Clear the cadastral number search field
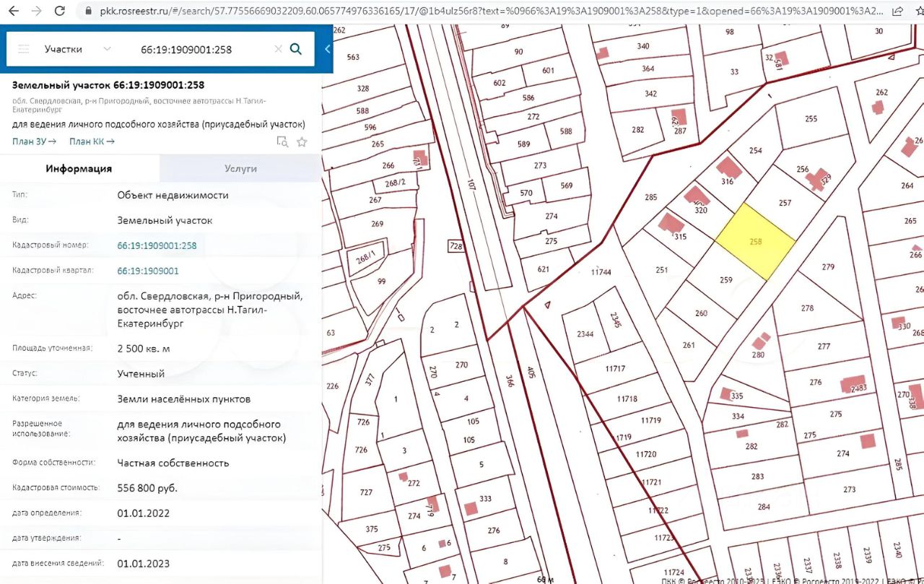This screenshot has height=584, width=924. pyautogui.click(x=278, y=49)
